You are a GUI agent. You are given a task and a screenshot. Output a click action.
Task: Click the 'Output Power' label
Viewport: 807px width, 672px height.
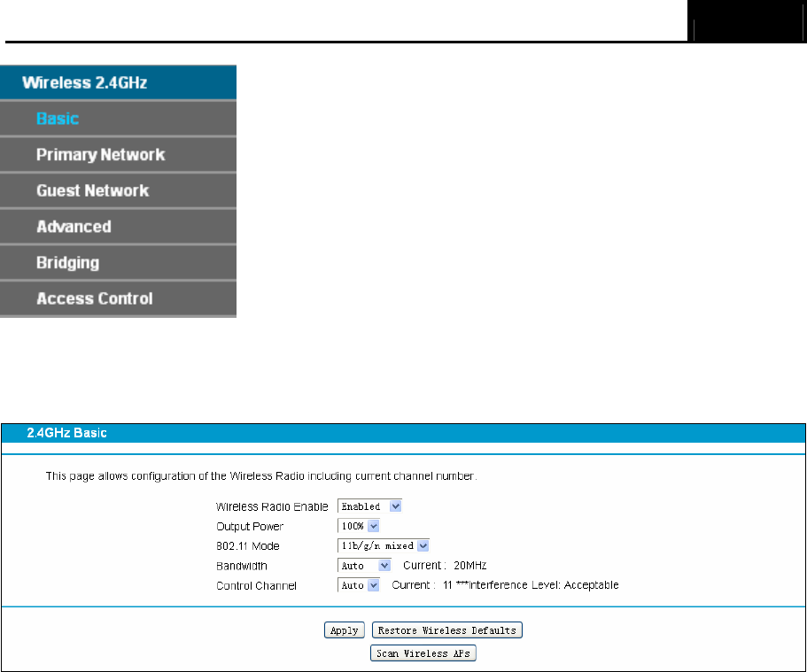[250, 527]
